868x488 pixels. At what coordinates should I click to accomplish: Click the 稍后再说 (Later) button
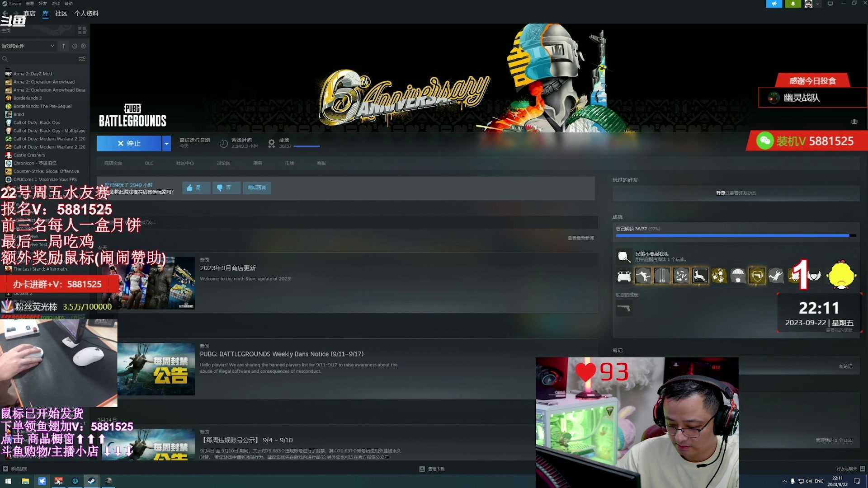point(257,188)
